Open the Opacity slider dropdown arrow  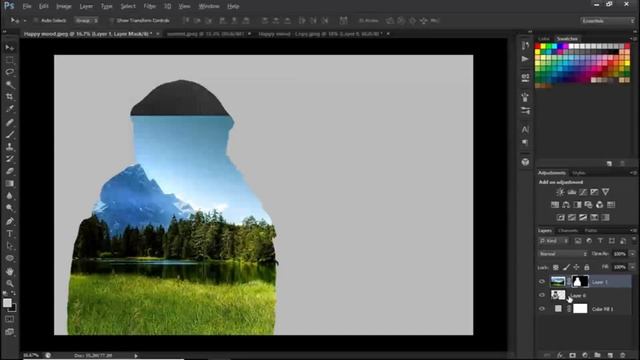point(632,254)
